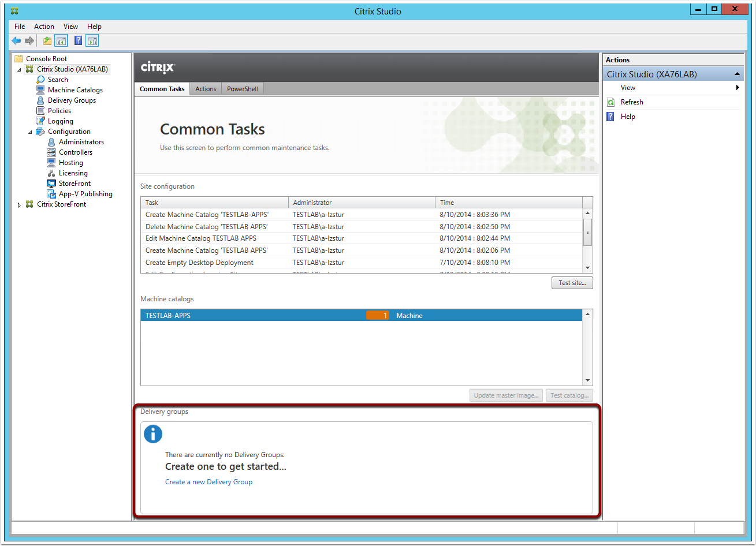The image size is (756, 546).
Task: Open the Action menu
Action: [x=44, y=27]
